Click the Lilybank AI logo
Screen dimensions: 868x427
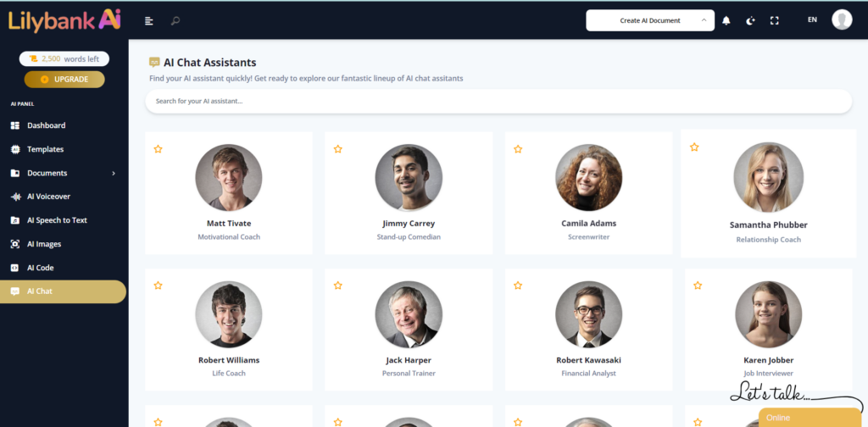click(64, 20)
